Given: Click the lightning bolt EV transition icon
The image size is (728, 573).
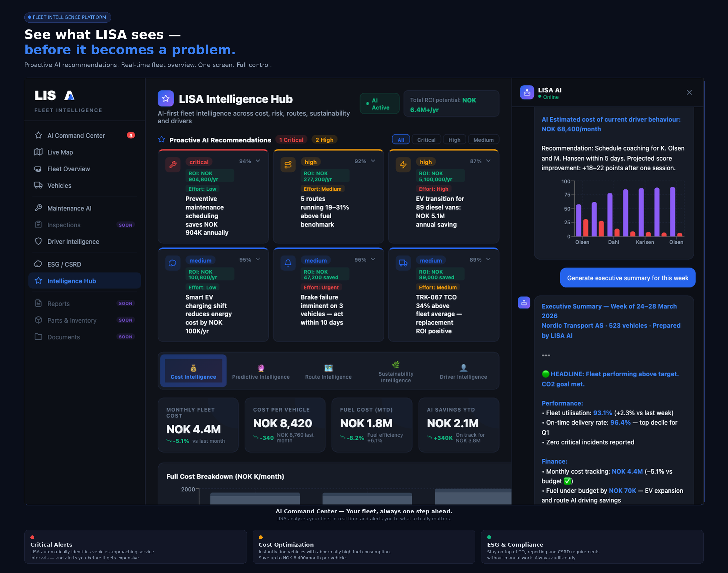Looking at the screenshot, I should point(403,164).
